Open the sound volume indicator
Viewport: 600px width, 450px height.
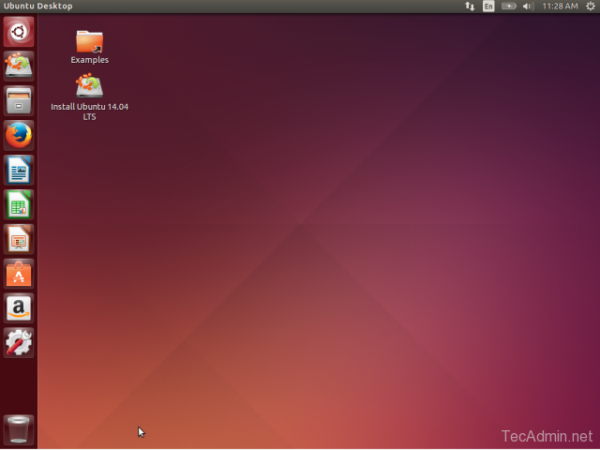pyautogui.click(x=527, y=6)
